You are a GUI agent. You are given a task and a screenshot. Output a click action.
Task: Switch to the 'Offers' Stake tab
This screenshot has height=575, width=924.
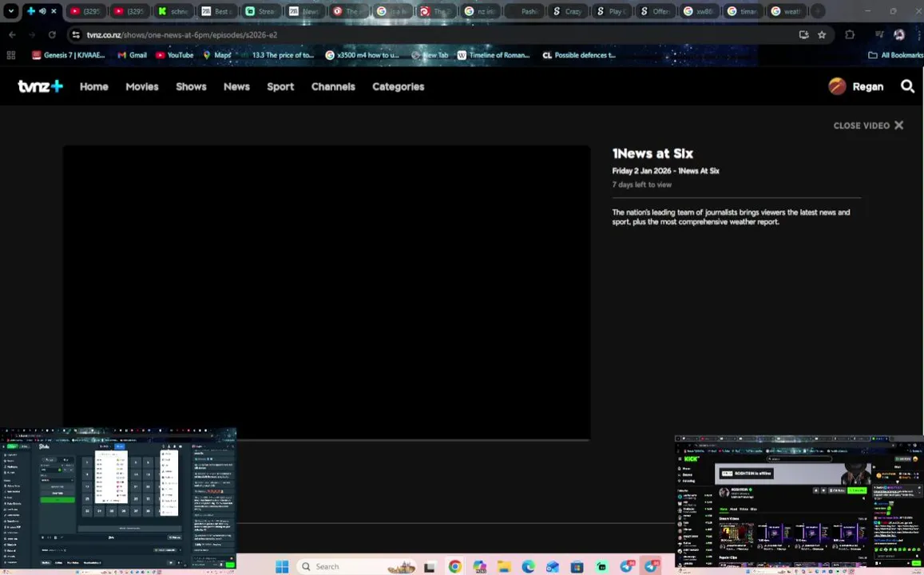[656, 11]
